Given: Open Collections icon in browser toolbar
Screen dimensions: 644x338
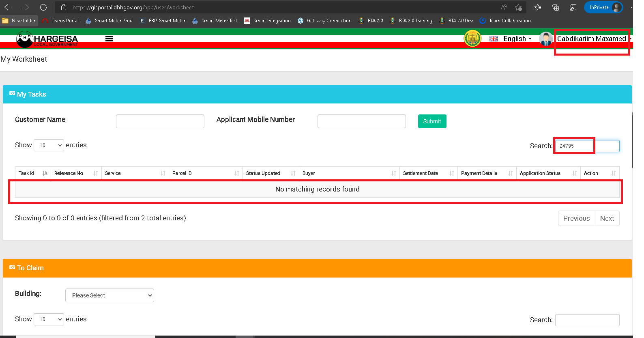Looking at the screenshot, I should (556, 7).
